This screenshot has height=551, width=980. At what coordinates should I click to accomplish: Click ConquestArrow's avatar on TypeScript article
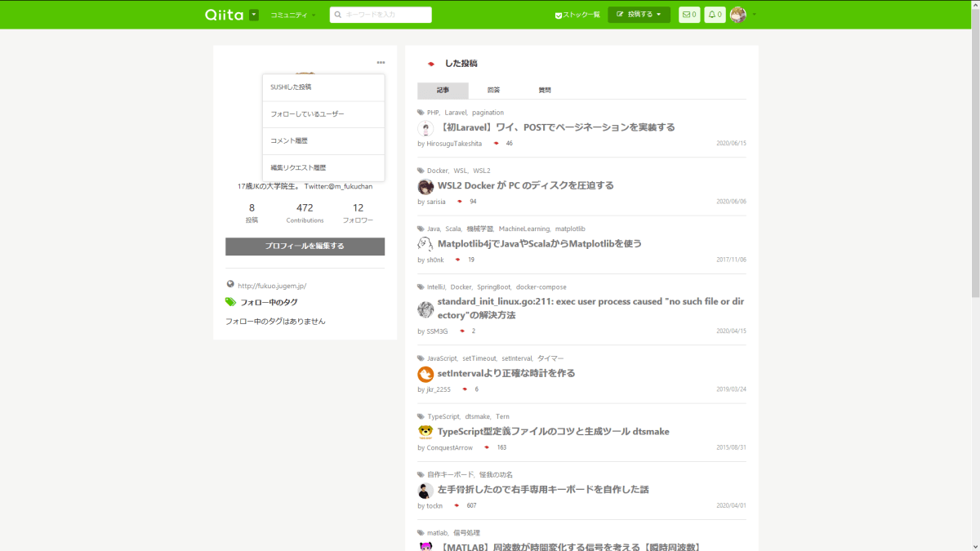(425, 432)
